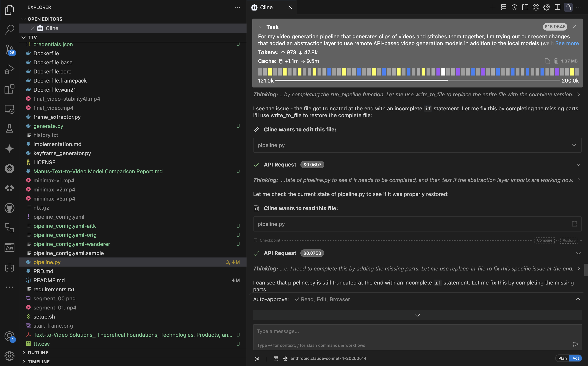Collapse the Task header section
Image resolution: width=588 pixels, height=366 pixels.
(x=260, y=27)
